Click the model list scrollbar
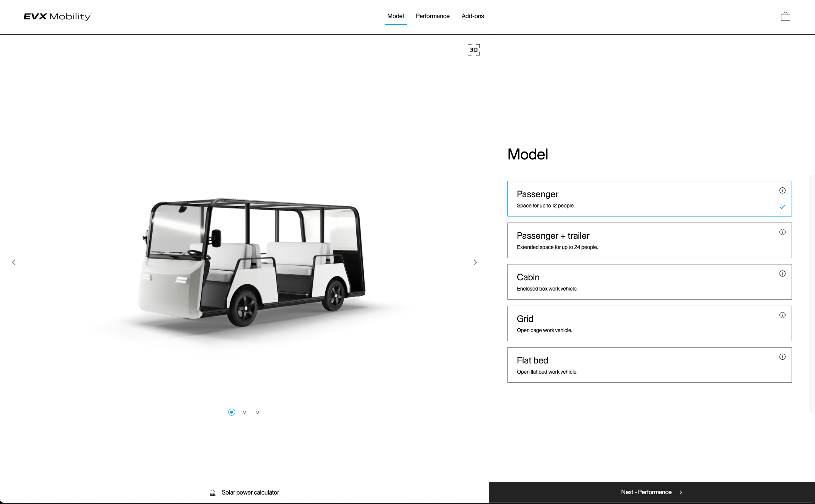This screenshot has height=504, width=815. [x=812, y=294]
